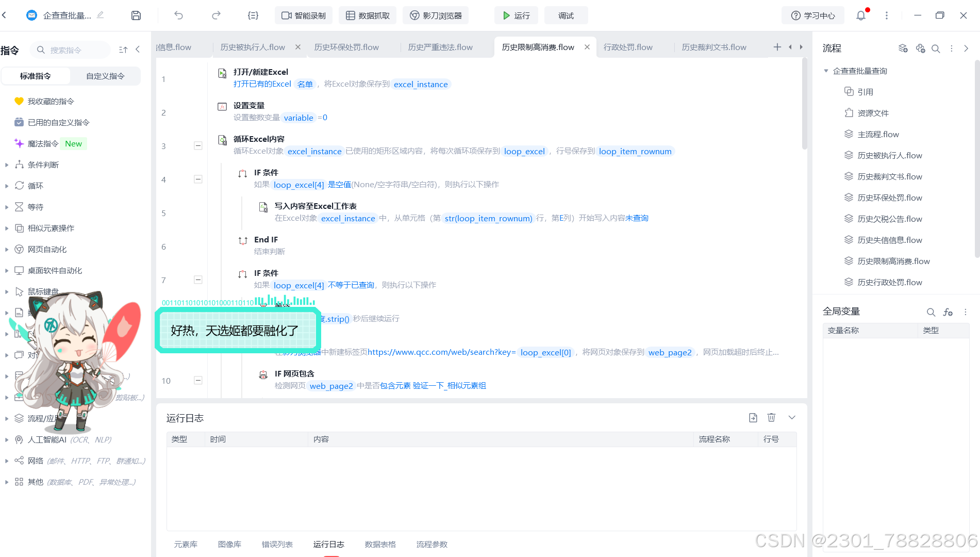
Task: Collapse the 流程 panel with right chevron
Action: coord(966,48)
